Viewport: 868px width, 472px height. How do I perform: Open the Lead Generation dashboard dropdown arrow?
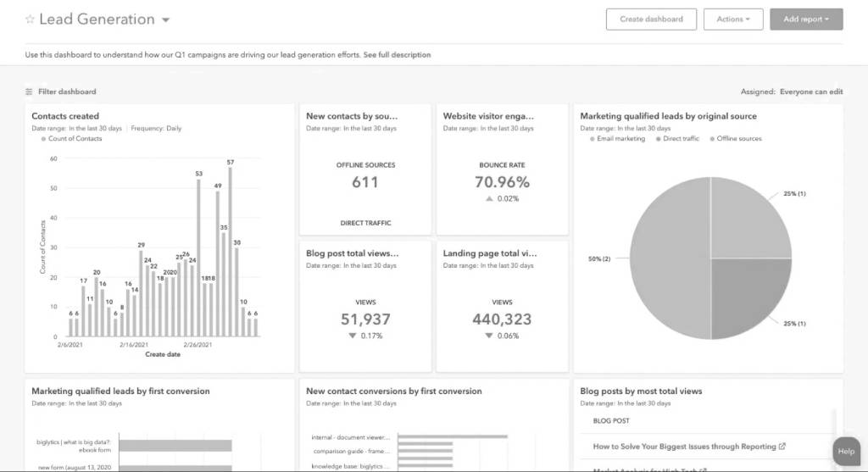(165, 20)
